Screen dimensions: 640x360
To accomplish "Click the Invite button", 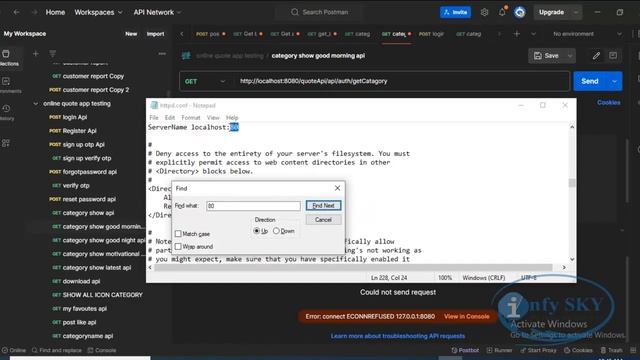I will pos(455,12).
